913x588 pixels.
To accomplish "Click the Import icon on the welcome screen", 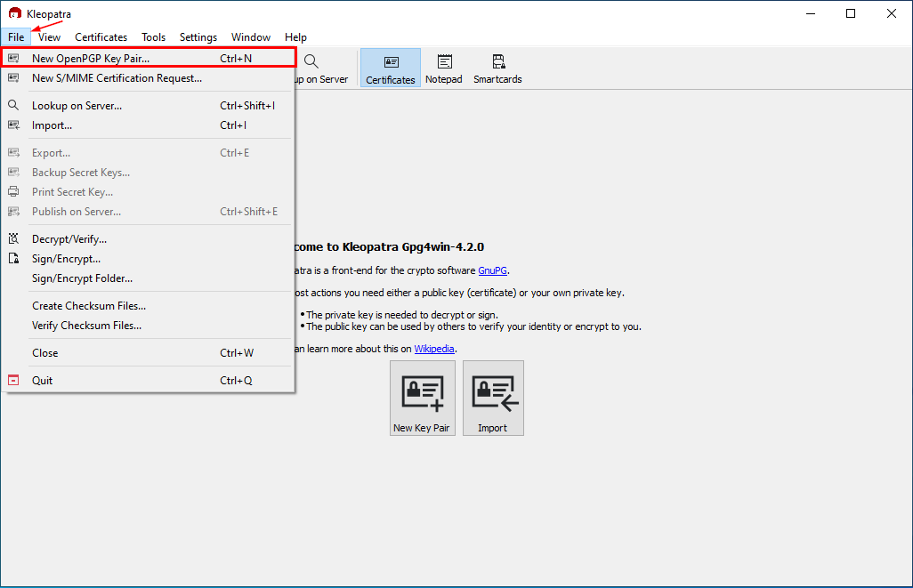I will (493, 398).
